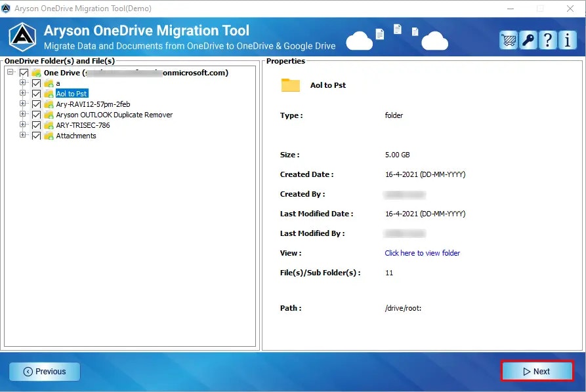Click folder icon beside ARY-TRISEC-786

(49, 125)
